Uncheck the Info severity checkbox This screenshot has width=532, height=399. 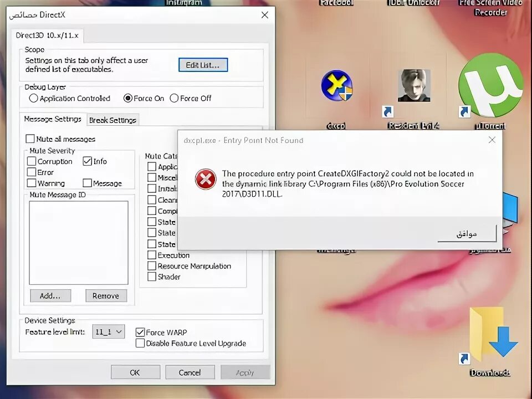[87, 161]
